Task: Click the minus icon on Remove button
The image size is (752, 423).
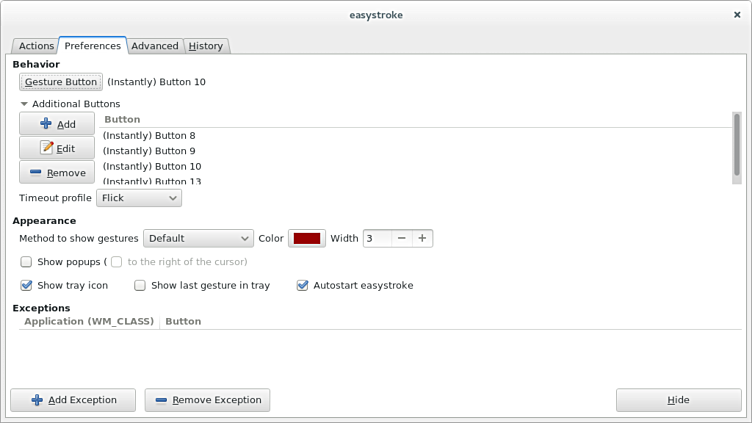Action: [x=36, y=173]
